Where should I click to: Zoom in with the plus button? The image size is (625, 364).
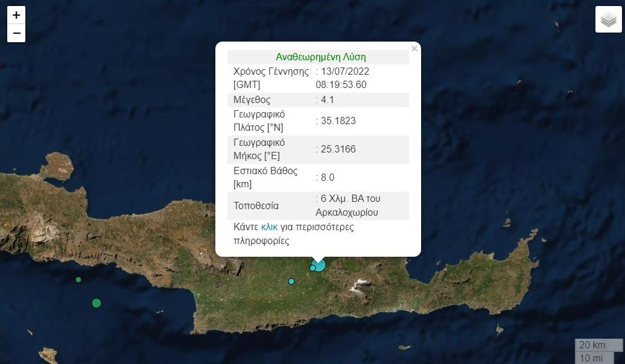tap(16, 15)
